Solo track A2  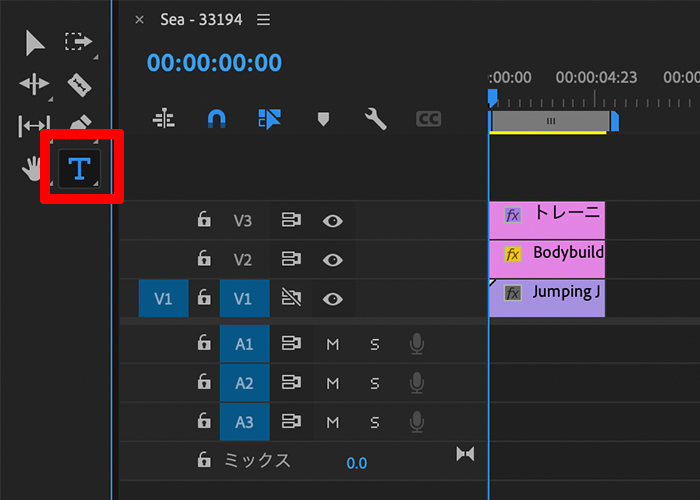pos(375,383)
